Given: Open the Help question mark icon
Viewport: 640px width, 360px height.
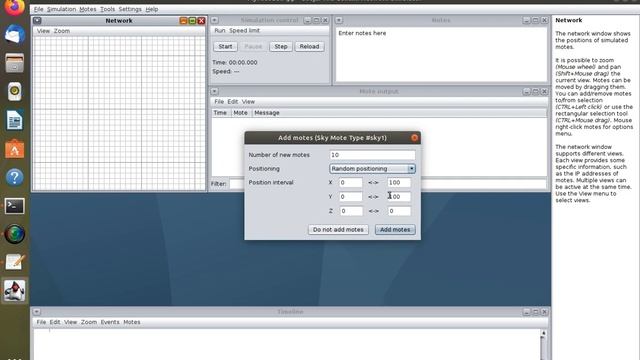Looking at the screenshot, I should pos(15,178).
